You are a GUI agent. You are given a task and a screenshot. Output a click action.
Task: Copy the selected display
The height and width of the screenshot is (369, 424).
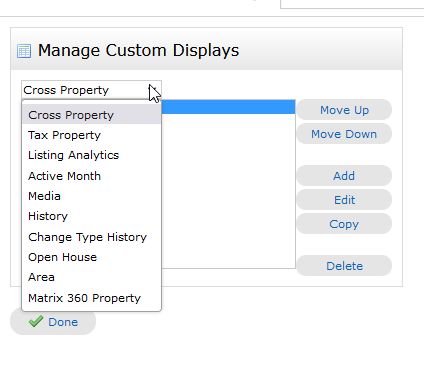(344, 224)
